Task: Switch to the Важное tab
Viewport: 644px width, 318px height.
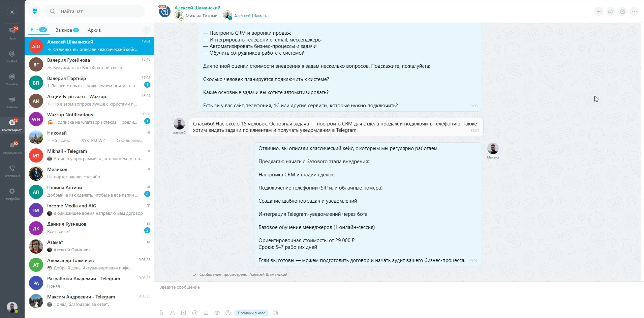Action: click(67, 30)
